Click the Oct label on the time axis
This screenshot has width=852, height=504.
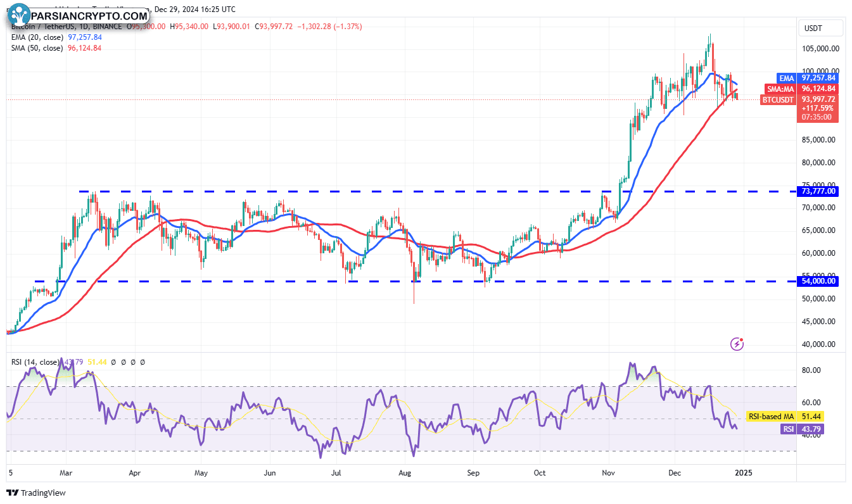click(540, 473)
